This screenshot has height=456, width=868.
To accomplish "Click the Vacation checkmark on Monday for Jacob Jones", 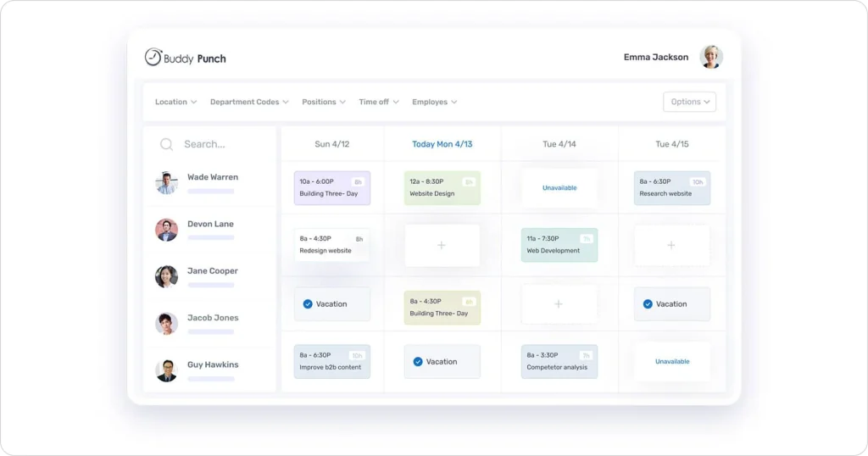I will tap(418, 362).
